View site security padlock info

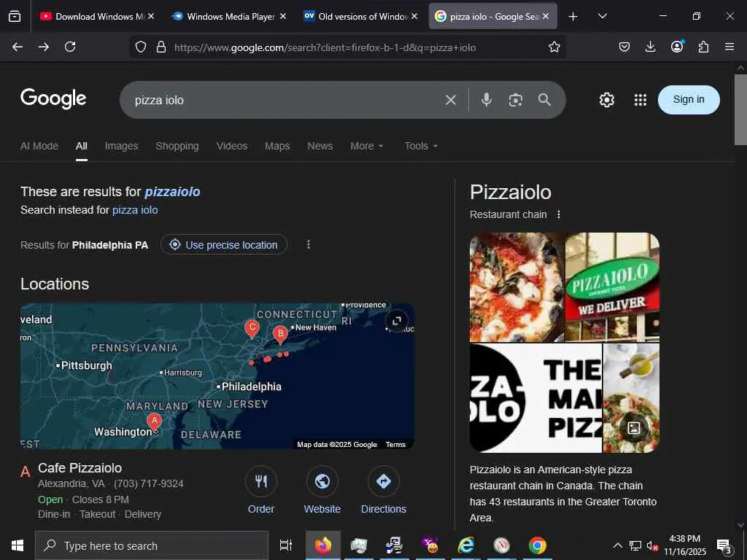[x=161, y=47]
